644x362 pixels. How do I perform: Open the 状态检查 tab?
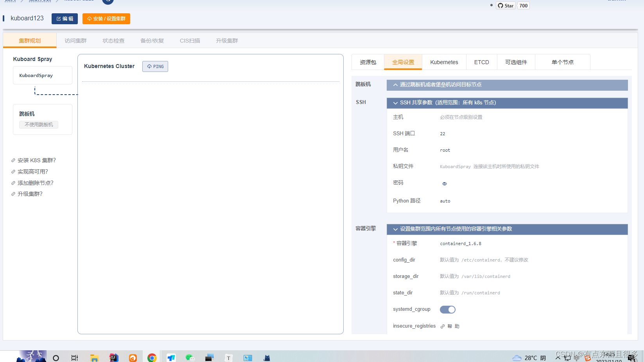point(113,41)
